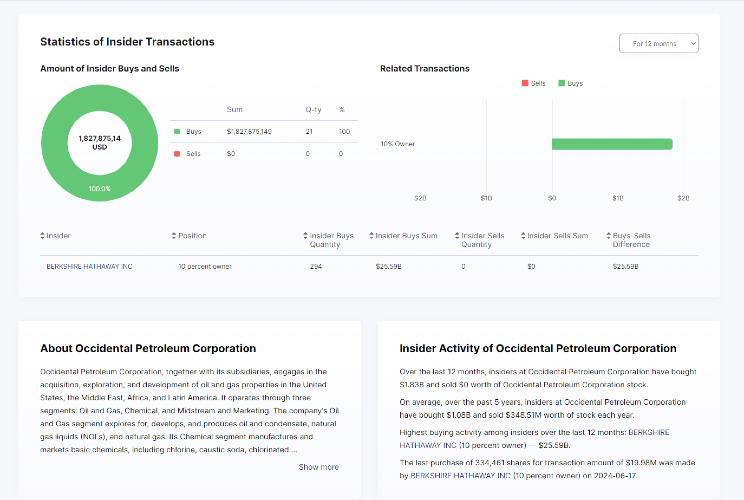Open BERKSHIRE HATHAWAY INC link in last purchase sentence
This screenshot has height=500, width=744.
[460, 475]
